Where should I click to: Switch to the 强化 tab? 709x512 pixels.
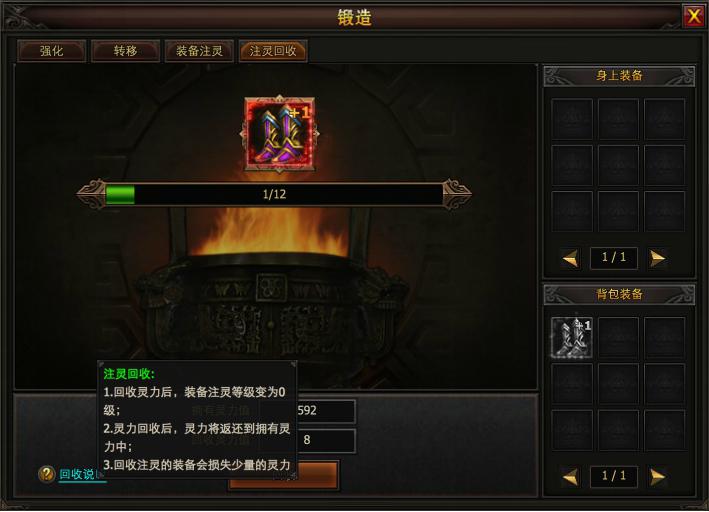[x=52, y=51]
